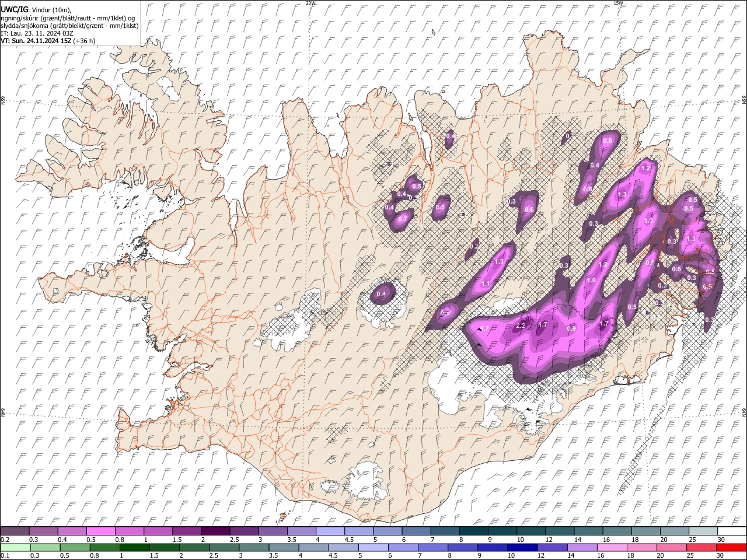Click the 0.9 snowfall value on the map
Screen dimensions: 747x560
coord(572,328)
